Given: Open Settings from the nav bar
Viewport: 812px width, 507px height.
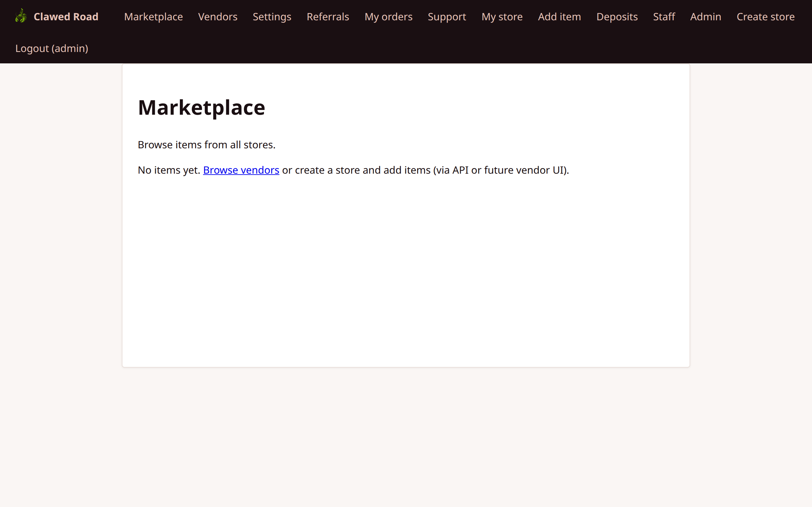Looking at the screenshot, I should (272, 16).
